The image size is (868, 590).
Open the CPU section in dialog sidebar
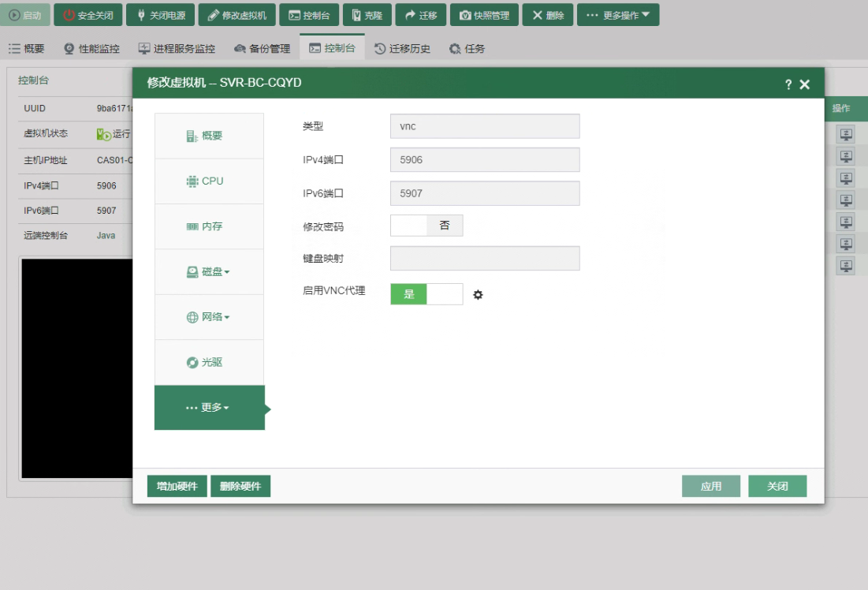(x=209, y=181)
